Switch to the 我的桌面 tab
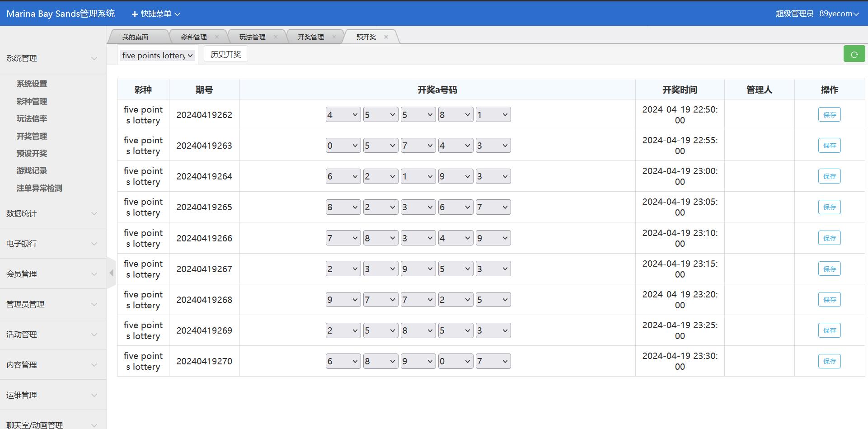 135,37
